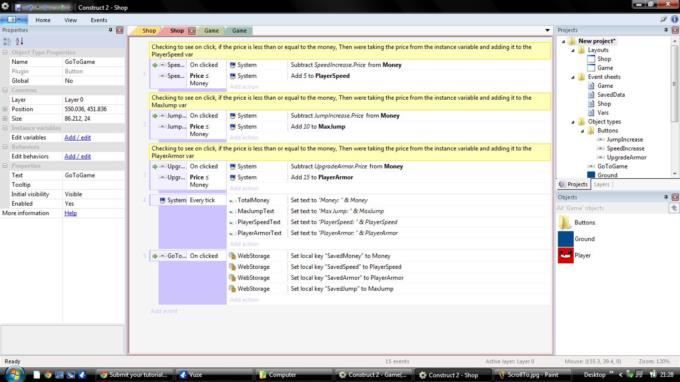Click Add / edit link for variables
Image resolution: width=680 pixels, height=382 pixels.
[78, 137]
